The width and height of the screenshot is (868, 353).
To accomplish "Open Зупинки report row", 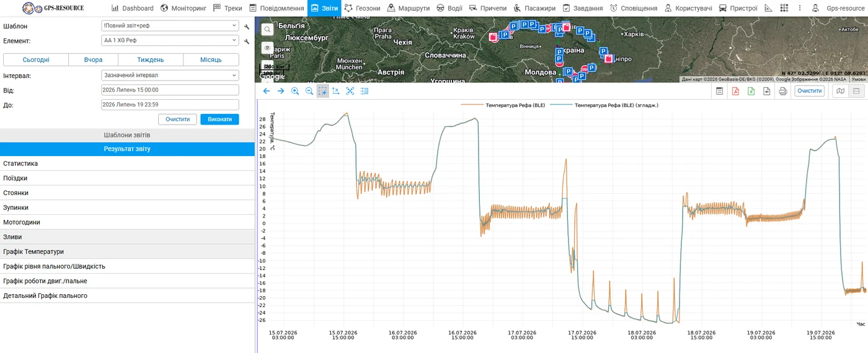I will [x=127, y=207].
